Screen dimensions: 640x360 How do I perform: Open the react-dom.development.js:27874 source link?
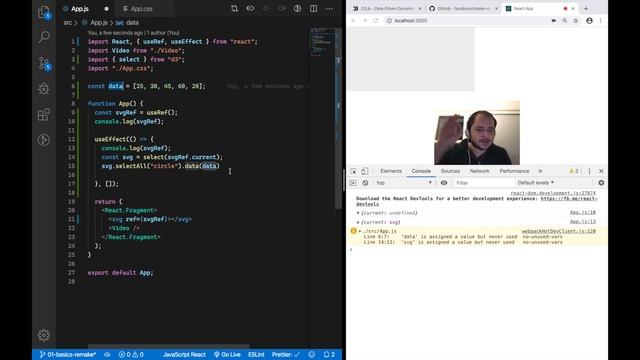[553, 193]
